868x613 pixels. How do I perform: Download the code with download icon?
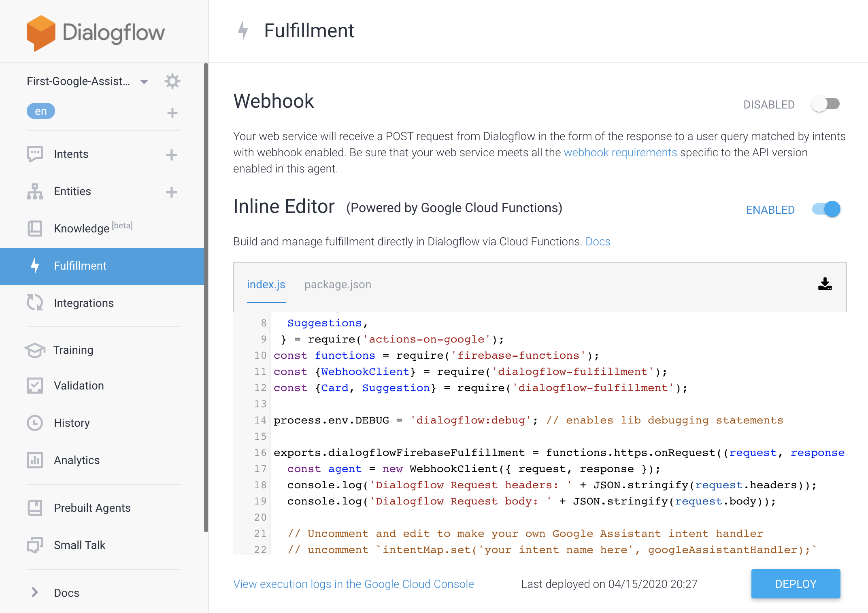click(825, 284)
